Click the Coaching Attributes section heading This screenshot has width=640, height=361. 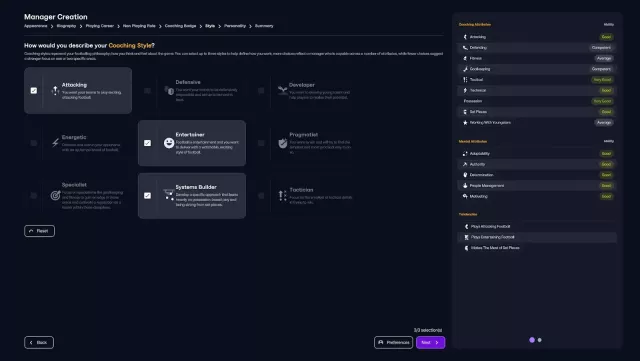click(x=475, y=25)
